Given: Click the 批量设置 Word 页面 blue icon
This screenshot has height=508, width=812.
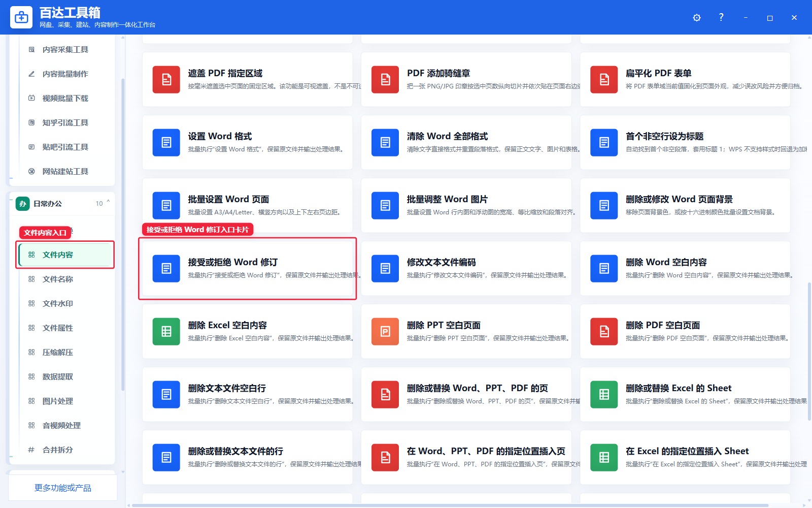Looking at the screenshot, I should [166, 205].
